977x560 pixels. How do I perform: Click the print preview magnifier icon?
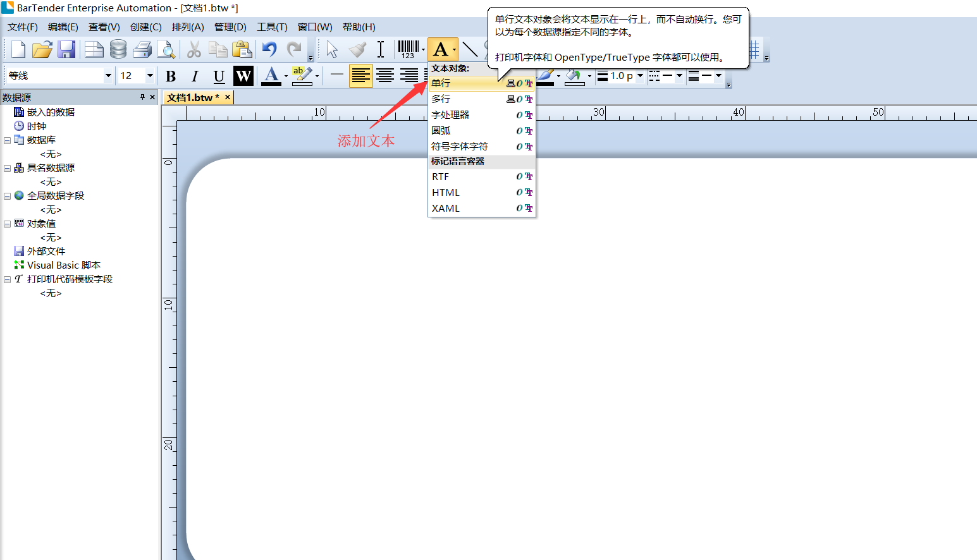(x=166, y=49)
